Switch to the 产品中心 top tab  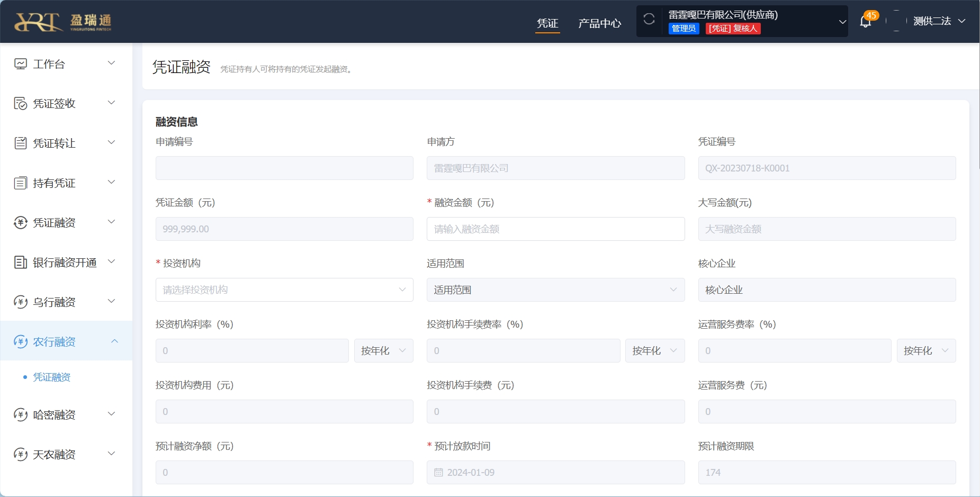[x=599, y=23]
